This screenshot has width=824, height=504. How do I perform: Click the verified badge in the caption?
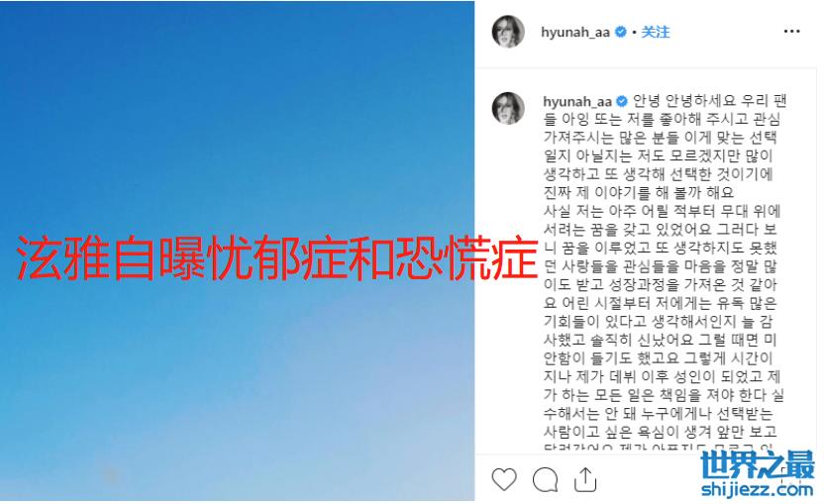[622, 100]
